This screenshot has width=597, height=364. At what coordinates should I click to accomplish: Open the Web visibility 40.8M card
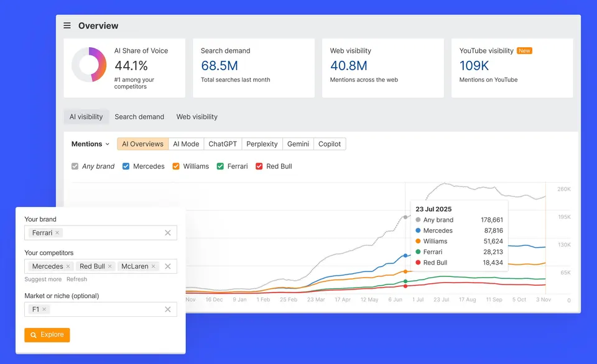pos(383,68)
